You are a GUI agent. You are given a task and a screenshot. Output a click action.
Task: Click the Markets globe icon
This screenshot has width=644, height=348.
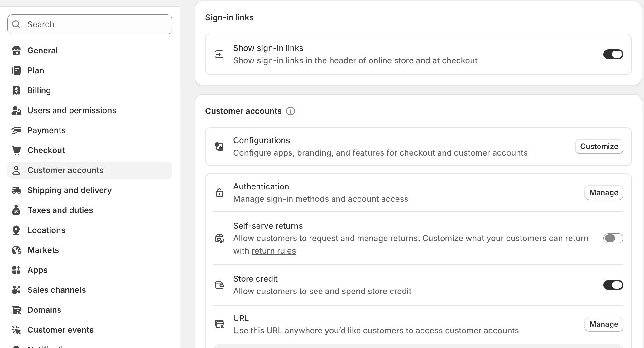point(16,250)
